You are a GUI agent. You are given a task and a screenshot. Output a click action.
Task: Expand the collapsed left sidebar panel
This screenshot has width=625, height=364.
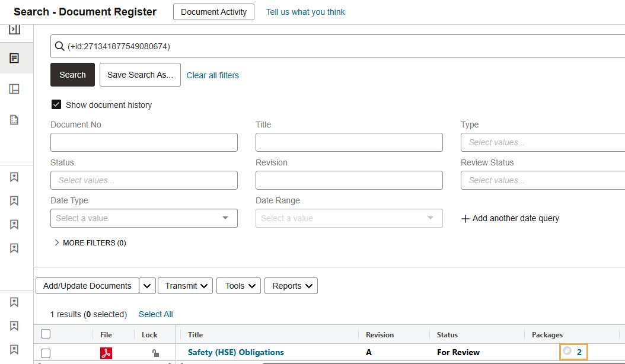14,29
